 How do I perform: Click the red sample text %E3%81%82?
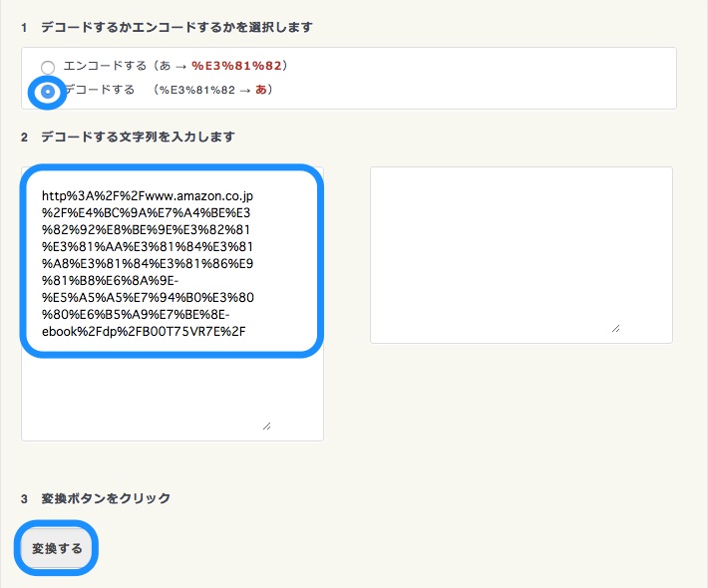236,66
